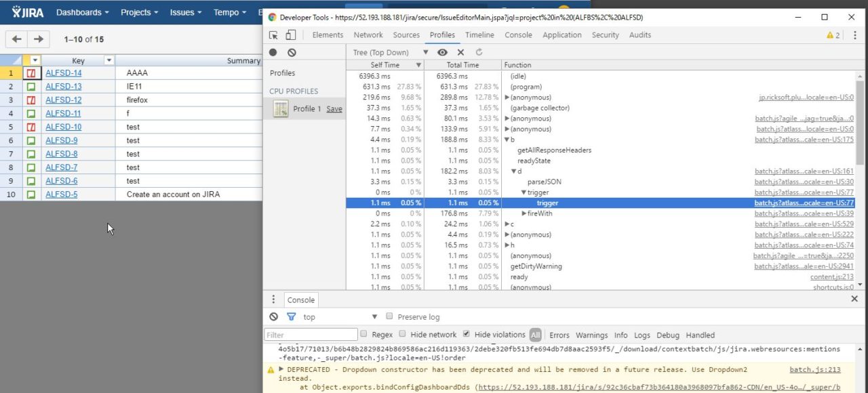
Task: Click the issue type icon for ALFSD-14
Action: point(31,73)
